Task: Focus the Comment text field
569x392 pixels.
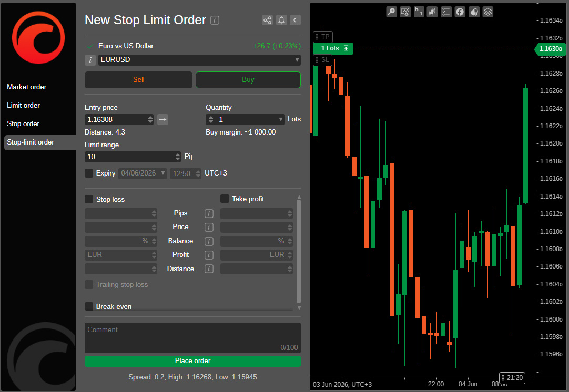Action: pos(192,338)
